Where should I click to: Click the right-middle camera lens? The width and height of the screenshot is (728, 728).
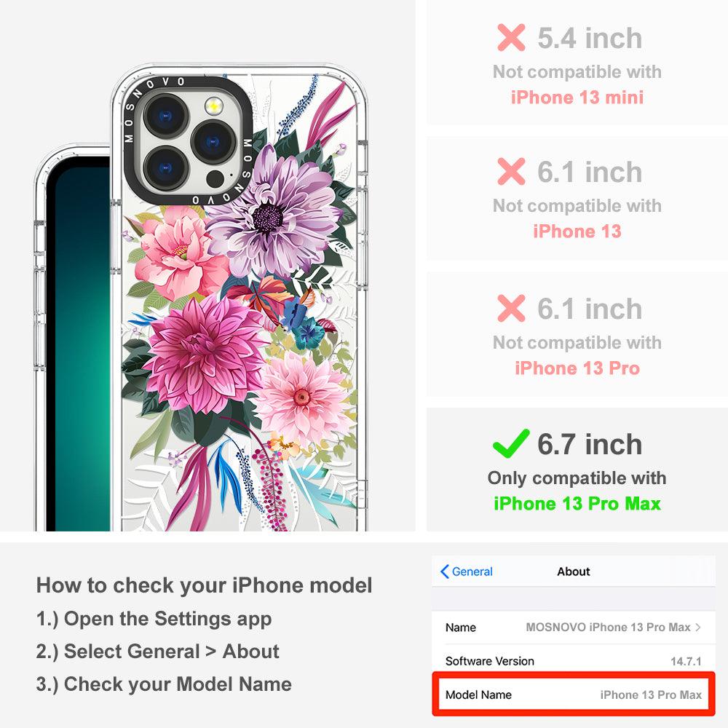pos(213,142)
